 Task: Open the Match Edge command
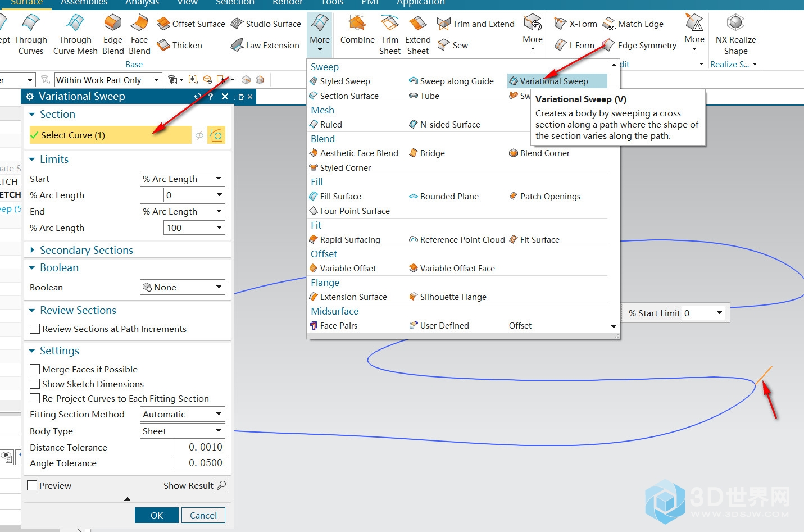pos(633,24)
